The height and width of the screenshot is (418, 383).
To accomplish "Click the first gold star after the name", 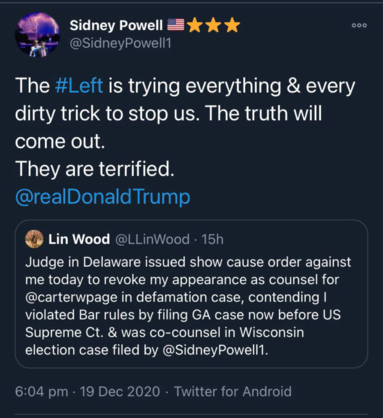I will [x=195, y=25].
